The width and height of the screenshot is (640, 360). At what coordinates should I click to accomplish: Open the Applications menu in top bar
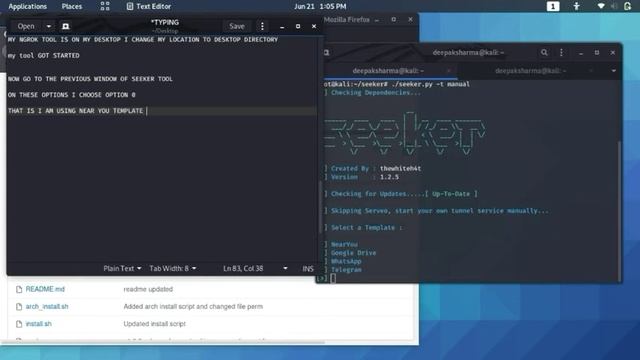tap(27, 7)
